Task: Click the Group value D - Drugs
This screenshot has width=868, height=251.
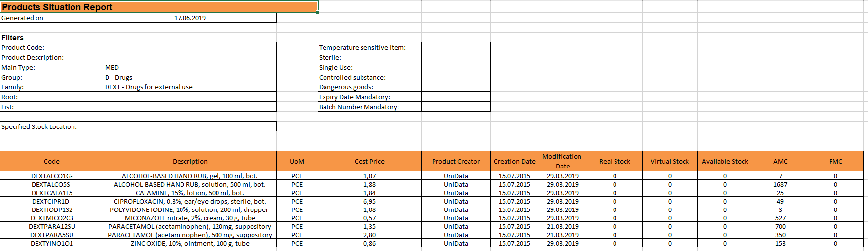Action: [190, 77]
